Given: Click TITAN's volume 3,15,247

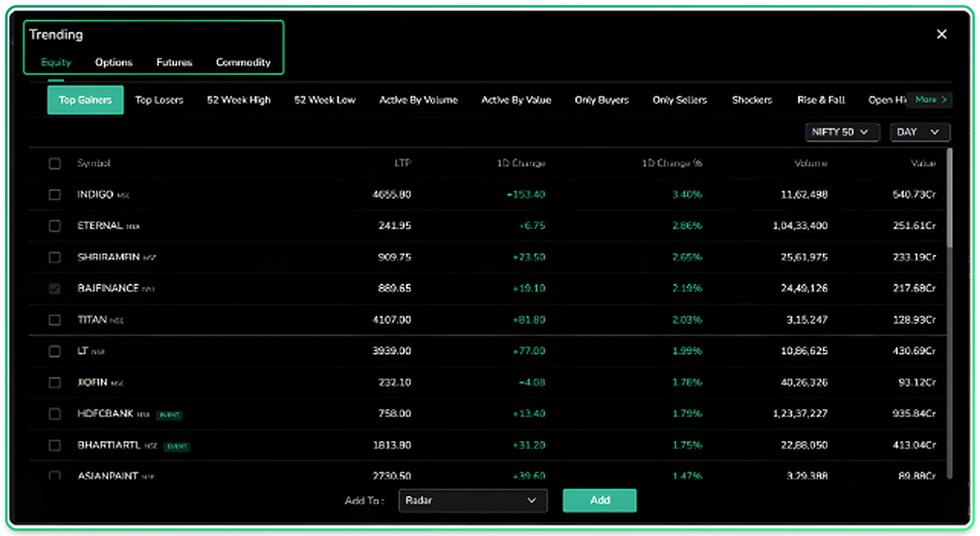Looking at the screenshot, I should pos(807,320).
